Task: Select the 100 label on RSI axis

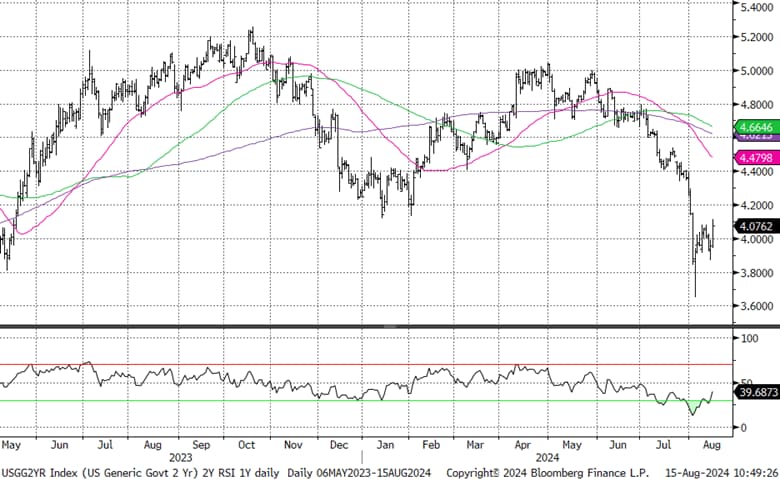Action: [x=746, y=340]
